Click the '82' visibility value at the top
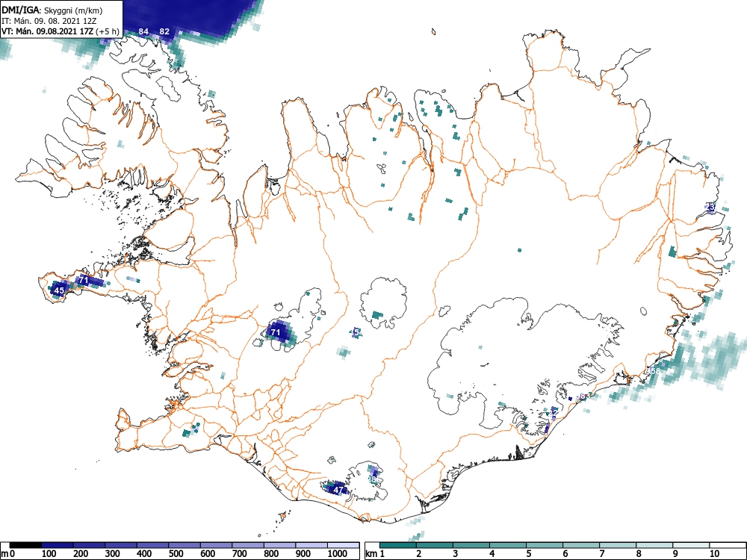 (164, 31)
